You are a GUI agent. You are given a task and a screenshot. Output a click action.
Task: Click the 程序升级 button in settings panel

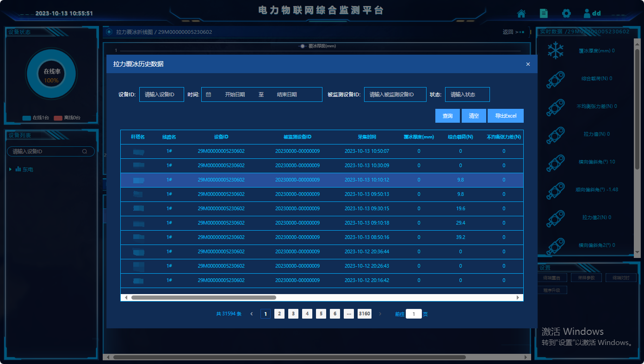pyautogui.click(x=552, y=290)
